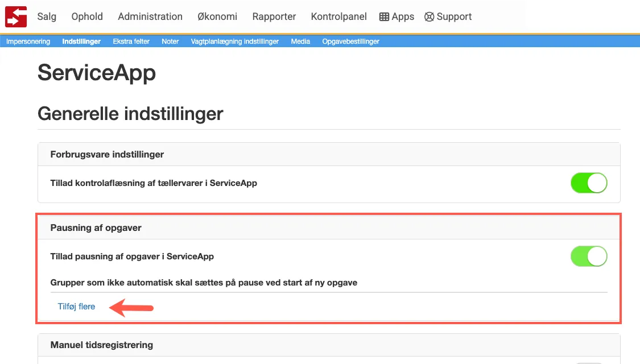Toggle pausning af opgaver in ServiceApp
The width and height of the screenshot is (640, 364).
[589, 257]
